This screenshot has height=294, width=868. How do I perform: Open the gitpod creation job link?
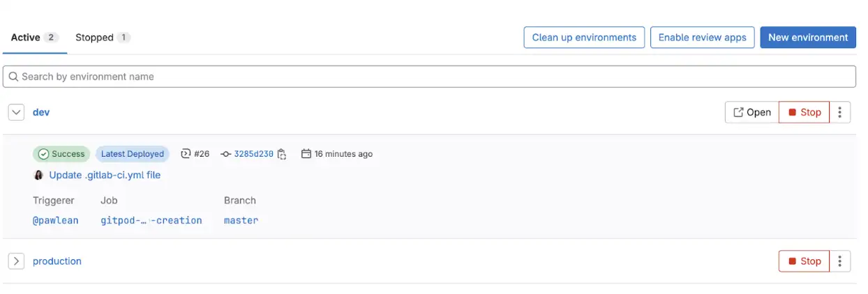coord(151,220)
